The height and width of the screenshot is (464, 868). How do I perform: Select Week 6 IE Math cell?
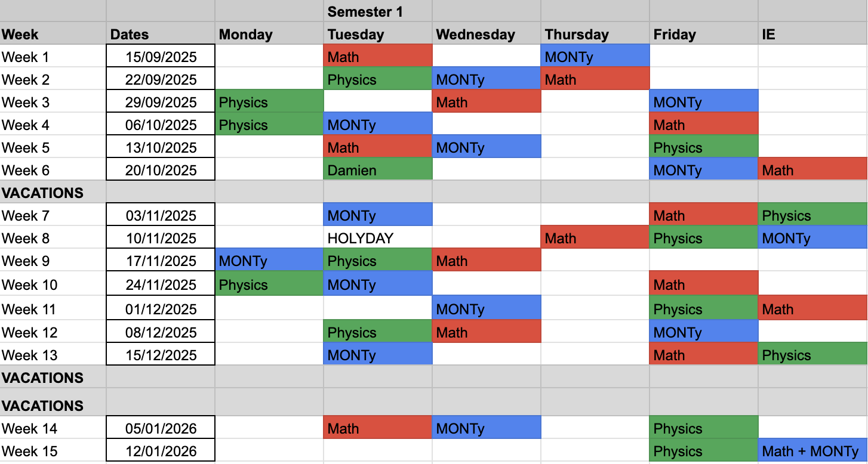tap(812, 171)
